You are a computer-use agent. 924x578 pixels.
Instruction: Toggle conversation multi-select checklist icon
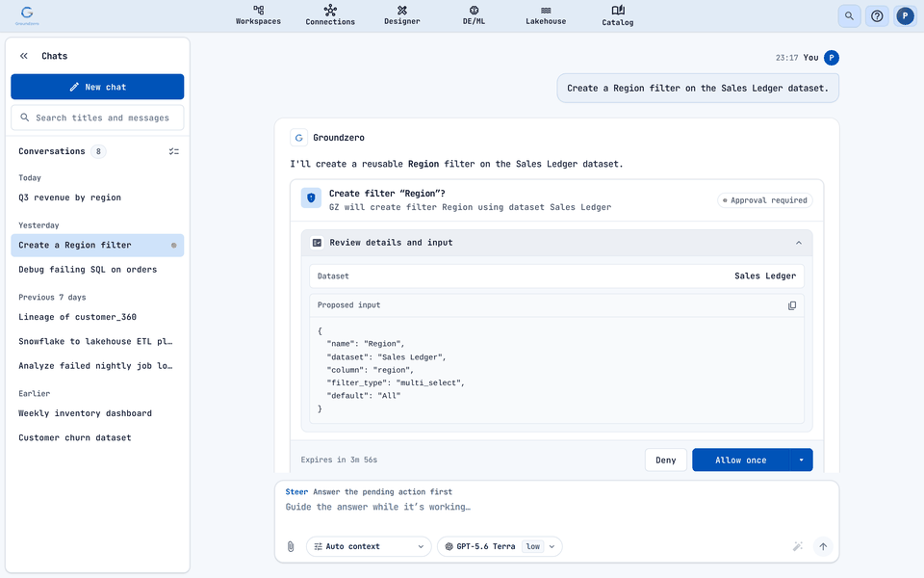pos(174,151)
